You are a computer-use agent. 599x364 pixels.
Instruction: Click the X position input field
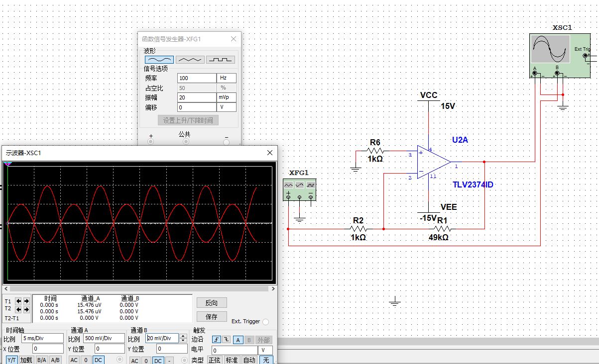pos(48,349)
